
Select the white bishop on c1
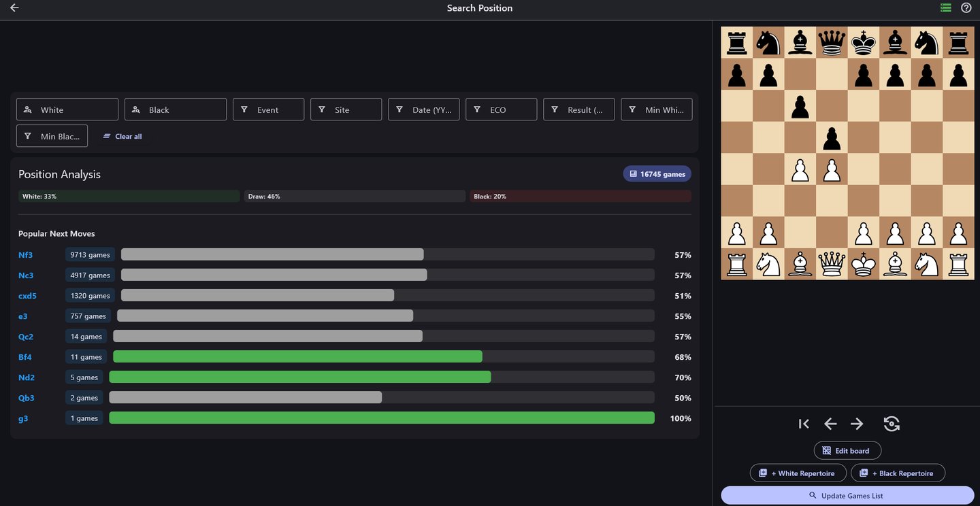tap(800, 263)
